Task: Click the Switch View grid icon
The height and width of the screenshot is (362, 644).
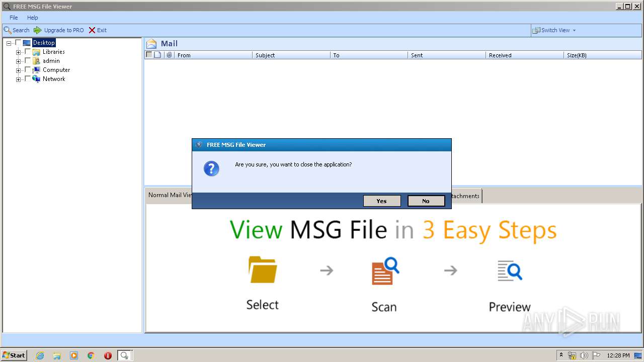Action: click(536, 30)
